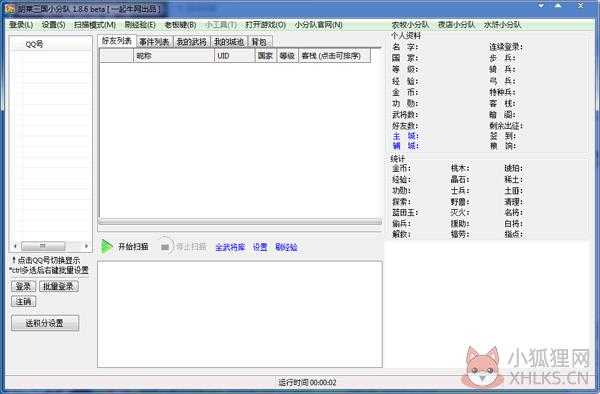600x394 pixels.
Task: Click the 批量登录 button
Action: pyautogui.click(x=59, y=287)
